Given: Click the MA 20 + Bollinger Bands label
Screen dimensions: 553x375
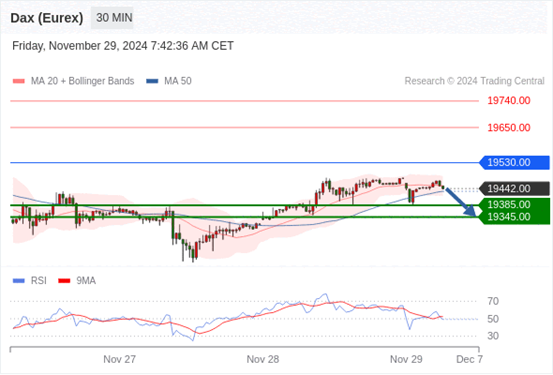Looking at the screenshot, I should click(x=83, y=81).
